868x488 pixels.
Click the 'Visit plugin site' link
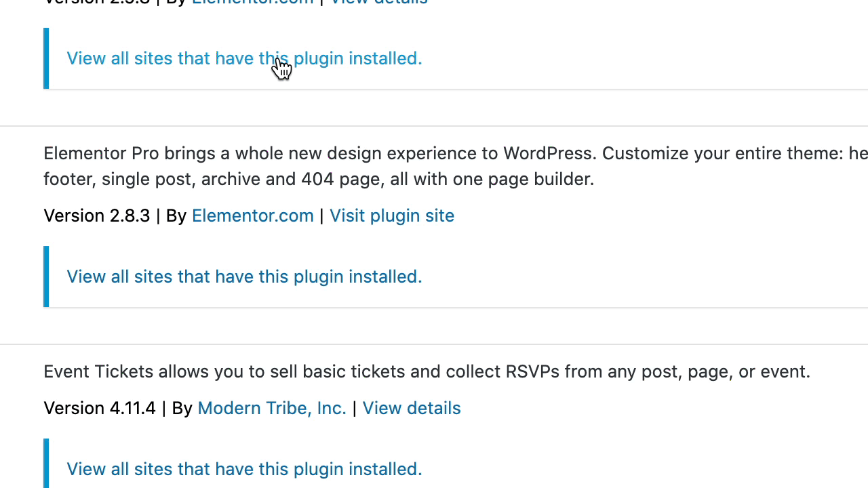point(392,216)
